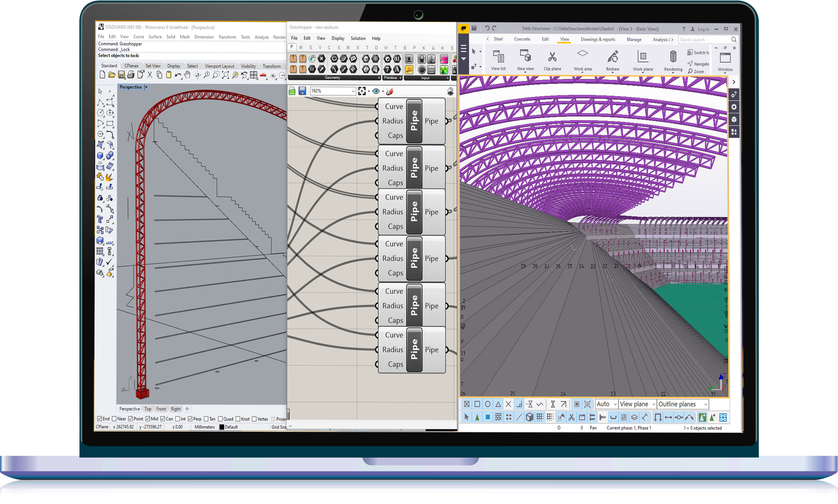838x504 pixels.
Task: Expand the View plane dropdown
Action: [x=653, y=404]
